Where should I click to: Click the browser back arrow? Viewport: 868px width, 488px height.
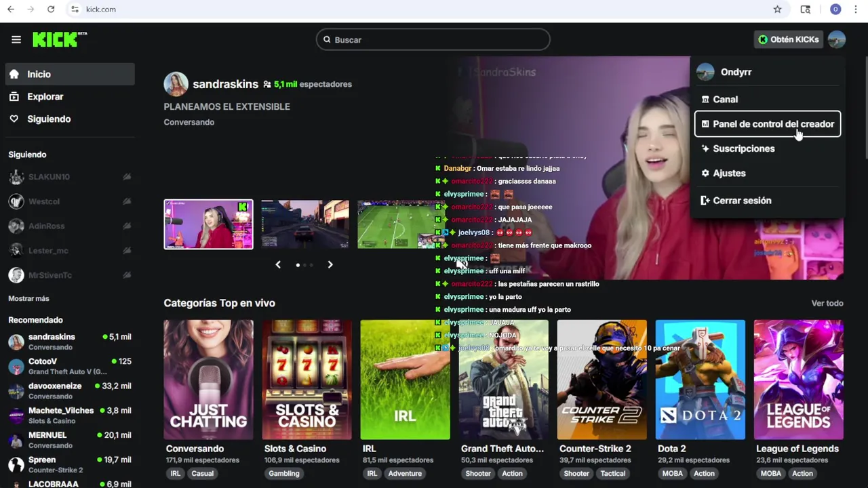pyautogui.click(x=10, y=9)
